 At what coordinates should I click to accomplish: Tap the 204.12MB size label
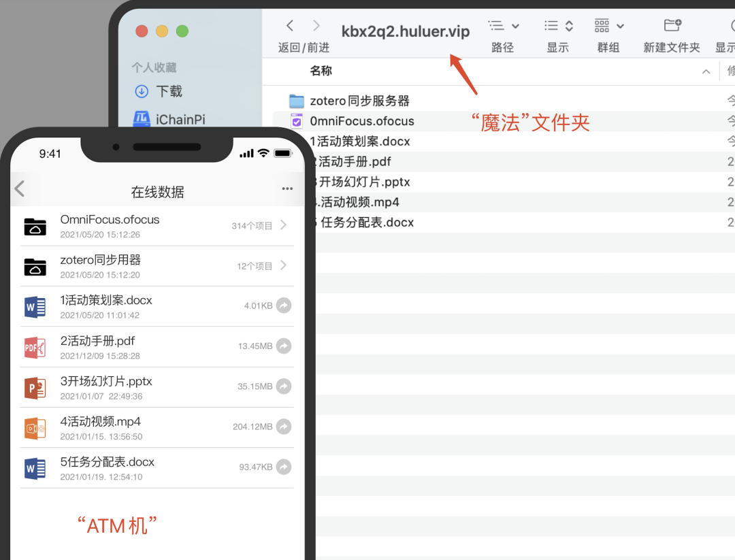click(252, 427)
